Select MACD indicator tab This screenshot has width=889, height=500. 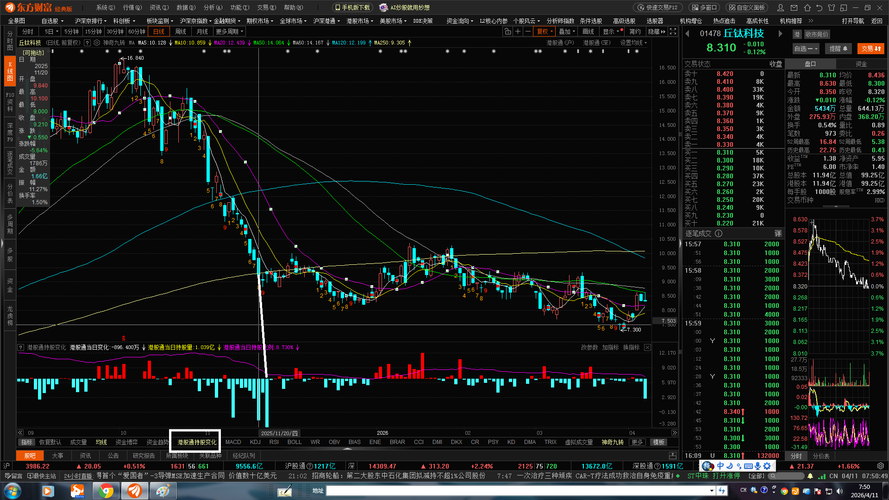coord(233,442)
